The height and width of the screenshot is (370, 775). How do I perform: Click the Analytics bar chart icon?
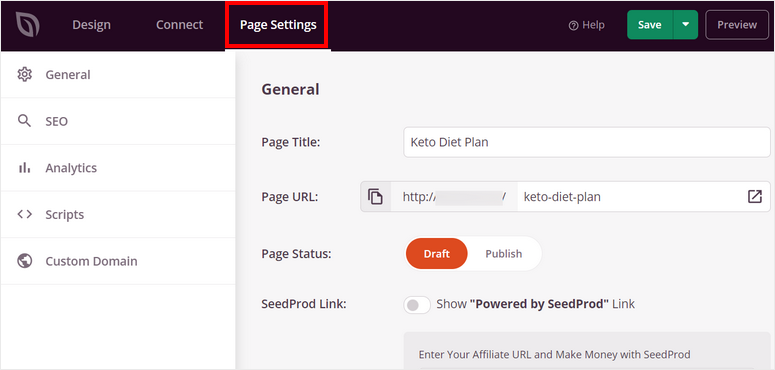[x=24, y=168]
